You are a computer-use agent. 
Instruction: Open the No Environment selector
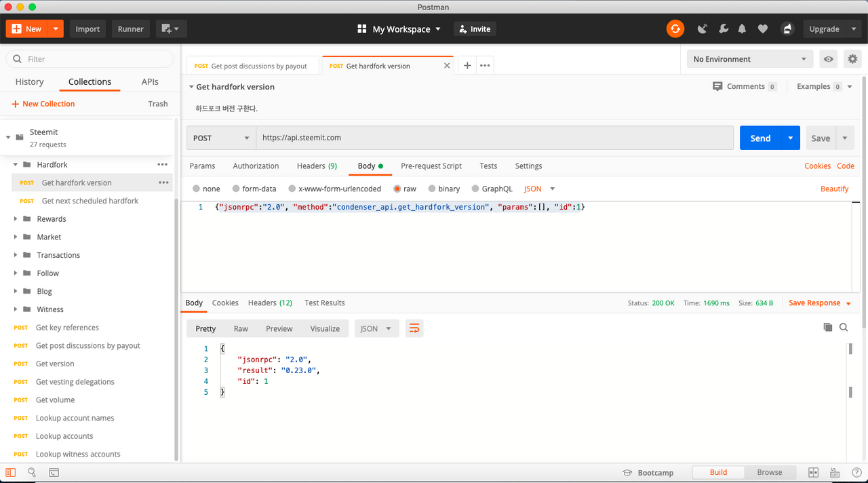750,59
